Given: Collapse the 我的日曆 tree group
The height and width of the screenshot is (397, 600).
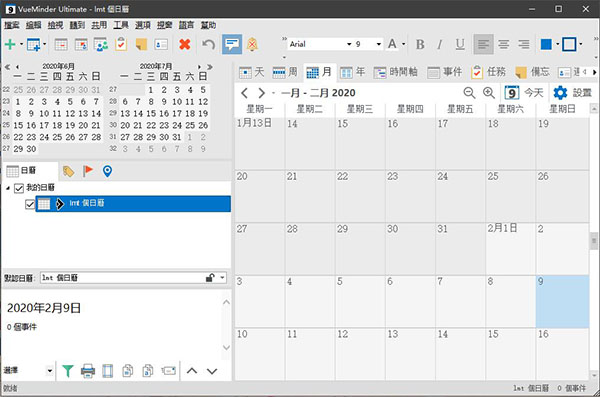Looking at the screenshot, I should pyautogui.click(x=8, y=188).
